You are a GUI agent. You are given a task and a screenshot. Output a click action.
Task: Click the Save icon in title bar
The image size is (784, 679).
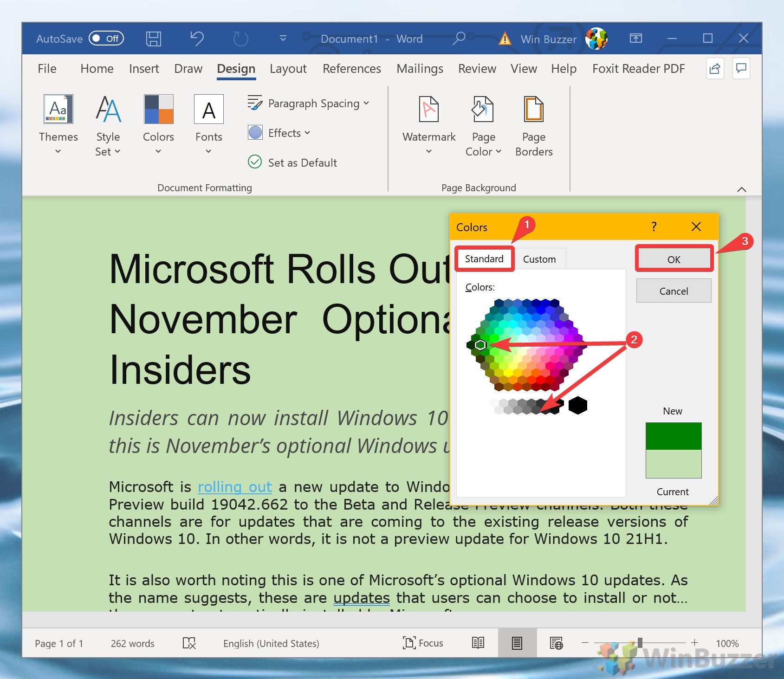(154, 39)
